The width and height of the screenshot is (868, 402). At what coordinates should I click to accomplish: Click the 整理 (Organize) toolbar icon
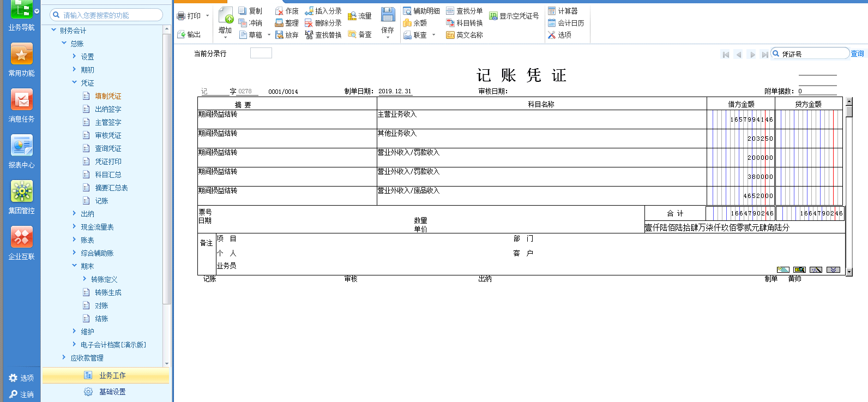279,23
